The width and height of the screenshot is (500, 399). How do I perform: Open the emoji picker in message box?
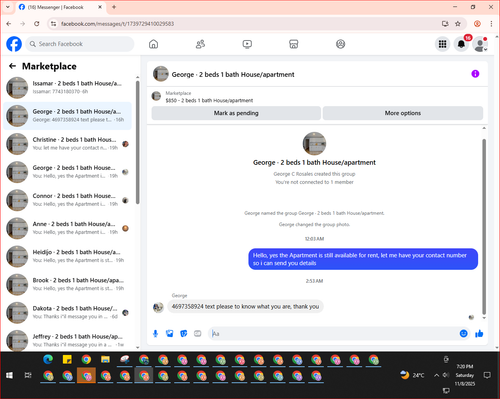[x=463, y=333]
